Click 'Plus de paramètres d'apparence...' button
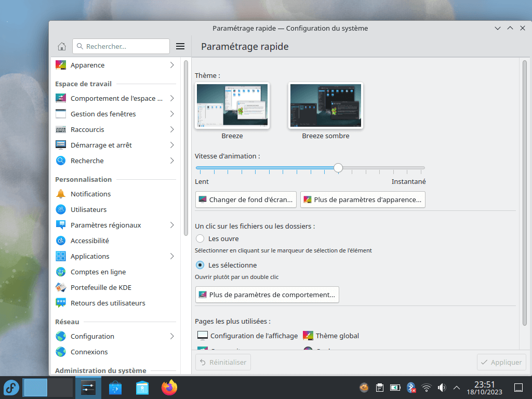The height and width of the screenshot is (399, 532). 363,200
